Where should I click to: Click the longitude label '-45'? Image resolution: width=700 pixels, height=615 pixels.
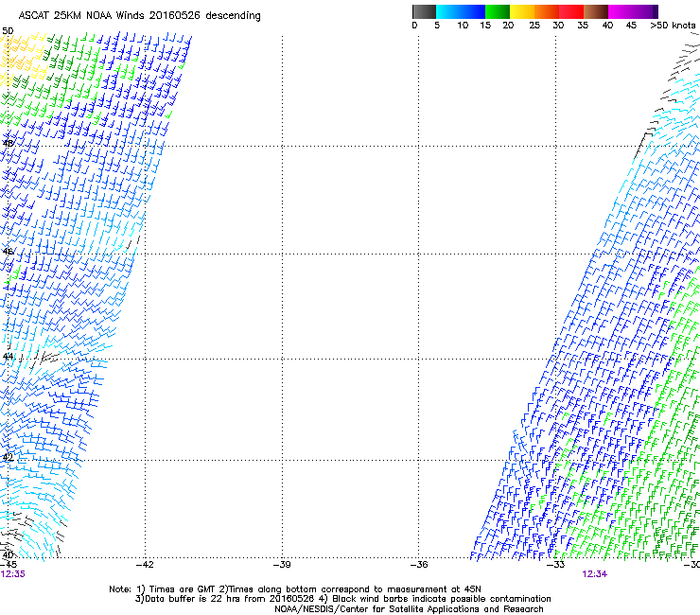(8, 565)
